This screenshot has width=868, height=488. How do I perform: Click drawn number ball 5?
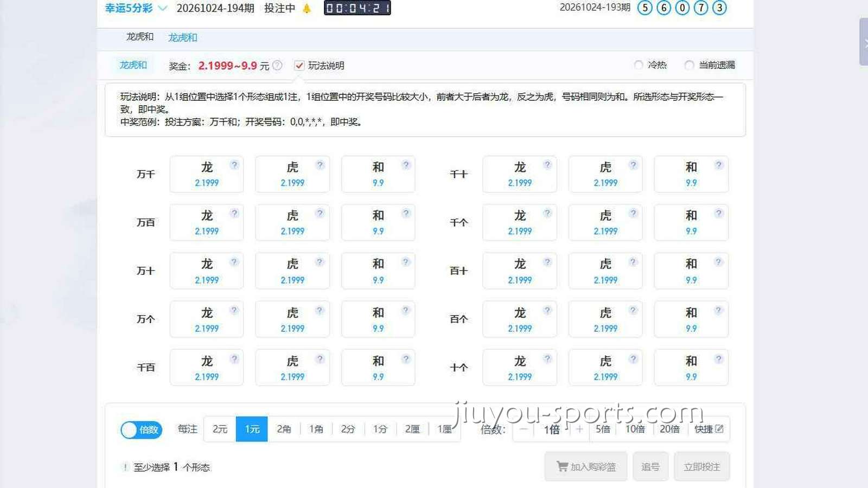point(644,8)
